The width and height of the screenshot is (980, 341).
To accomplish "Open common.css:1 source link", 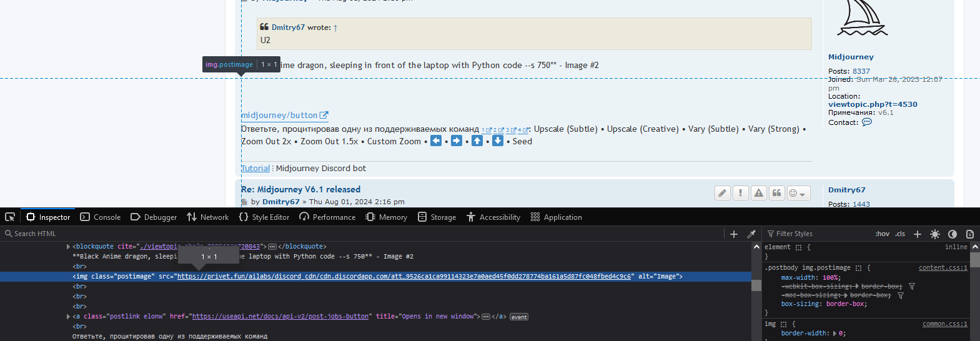I will [x=944, y=324].
